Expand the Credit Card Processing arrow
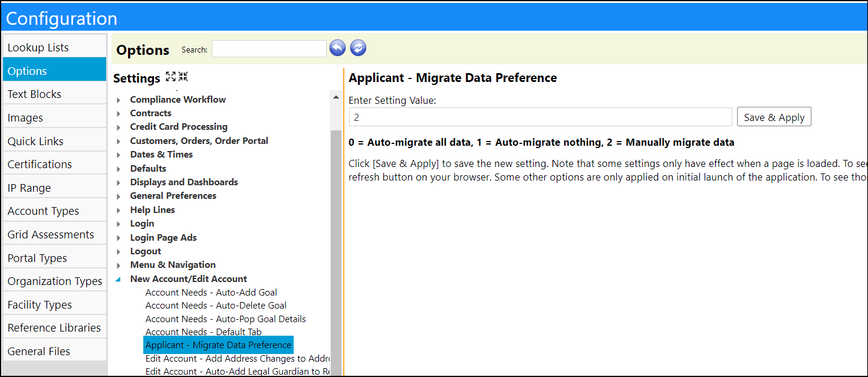 tap(119, 127)
